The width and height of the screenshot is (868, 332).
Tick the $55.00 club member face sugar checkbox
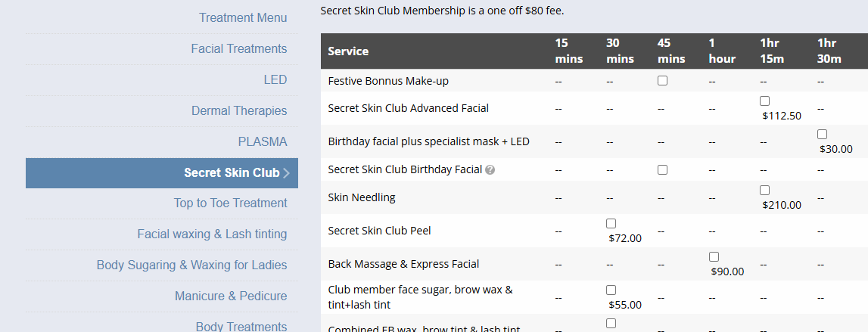coord(611,290)
